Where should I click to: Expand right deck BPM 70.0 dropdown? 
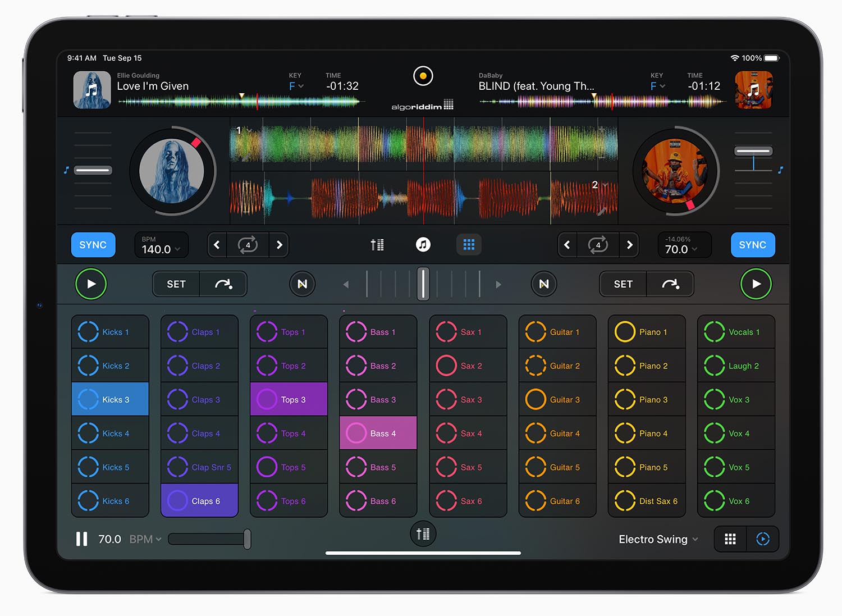pyautogui.click(x=684, y=245)
